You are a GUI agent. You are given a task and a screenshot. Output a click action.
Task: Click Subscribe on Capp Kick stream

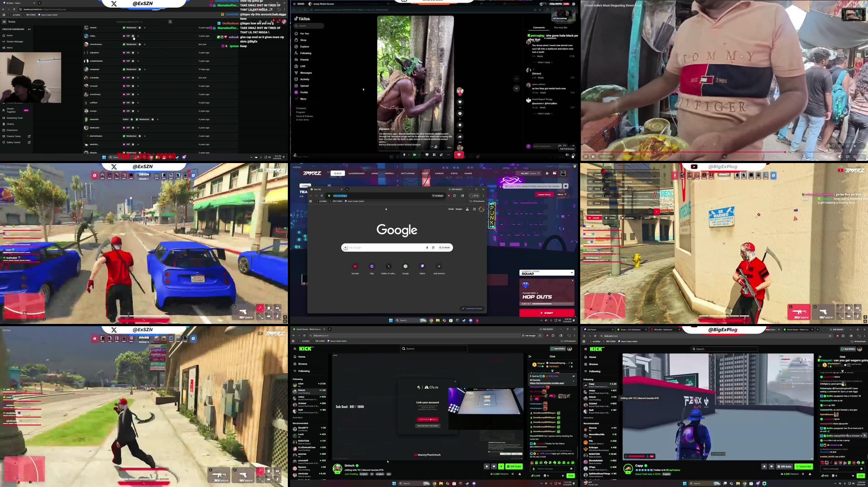804,466
